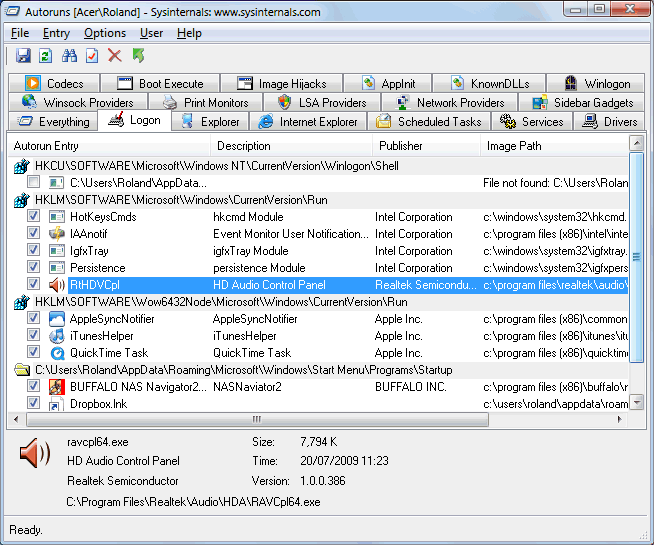The height and width of the screenshot is (545, 654).
Task: Click the QuickTime Task entry icon
Action: click(x=57, y=353)
